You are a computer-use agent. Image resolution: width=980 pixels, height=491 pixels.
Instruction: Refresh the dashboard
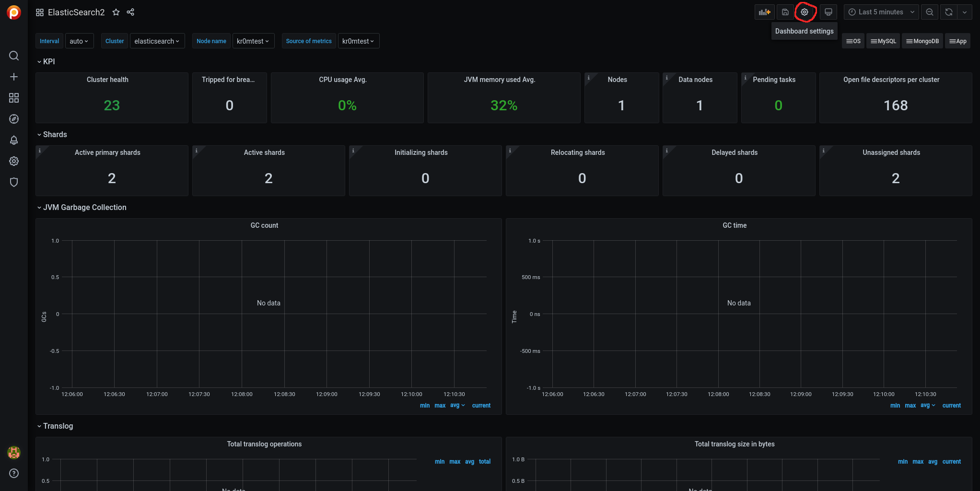[948, 12]
